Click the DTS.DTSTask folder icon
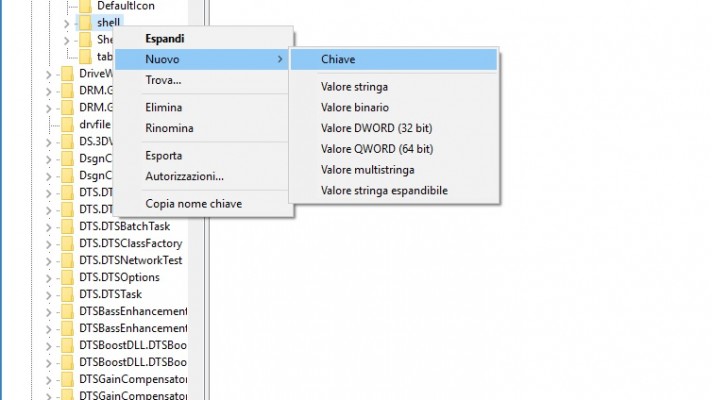This screenshot has width=712, height=400. tap(67, 295)
